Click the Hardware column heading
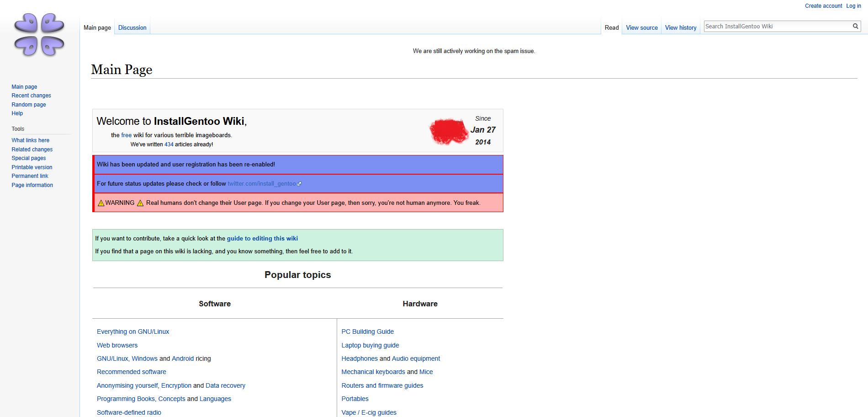 click(x=420, y=304)
